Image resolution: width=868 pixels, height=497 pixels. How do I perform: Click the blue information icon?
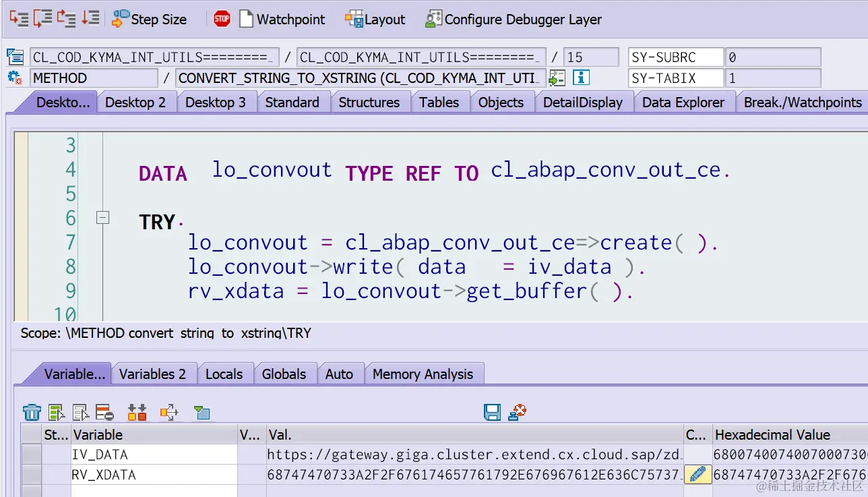[581, 78]
